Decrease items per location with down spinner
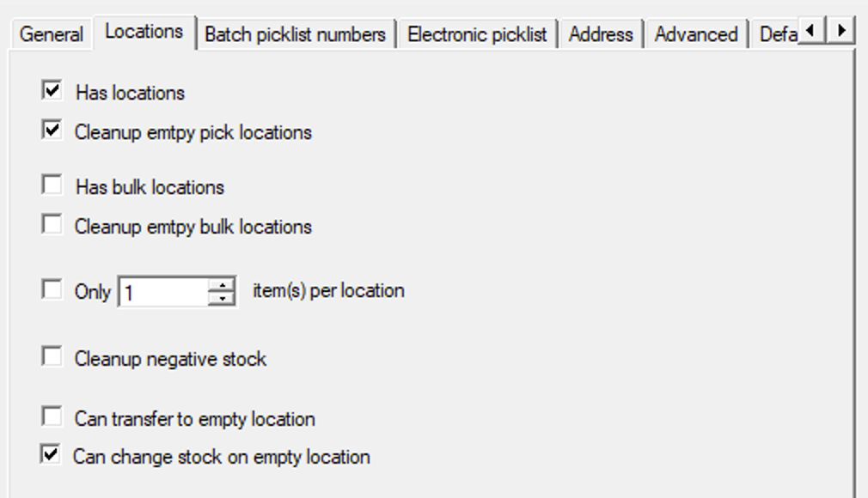The height and width of the screenshot is (498, 868). pos(222,298)
